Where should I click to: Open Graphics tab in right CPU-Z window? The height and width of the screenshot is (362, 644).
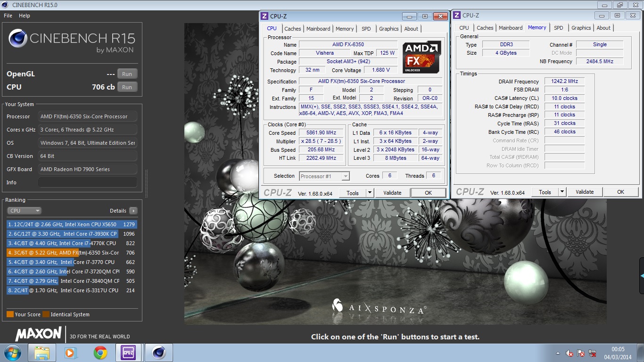point(581,28)
